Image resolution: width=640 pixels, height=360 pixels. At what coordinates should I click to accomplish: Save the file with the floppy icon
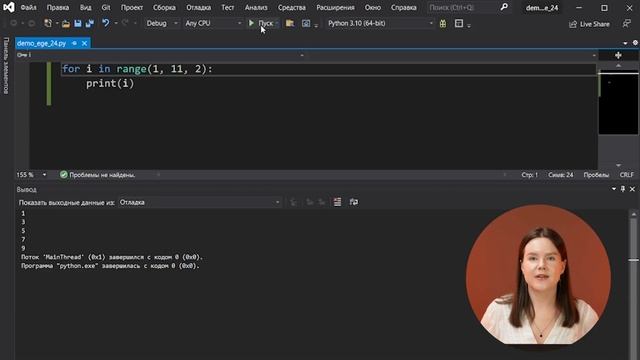pos(78,24)
